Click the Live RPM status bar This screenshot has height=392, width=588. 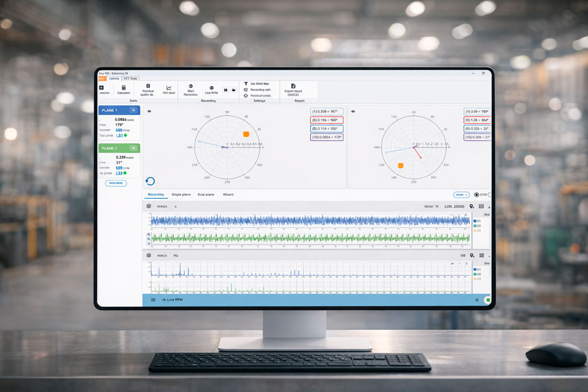pos(172,298)
